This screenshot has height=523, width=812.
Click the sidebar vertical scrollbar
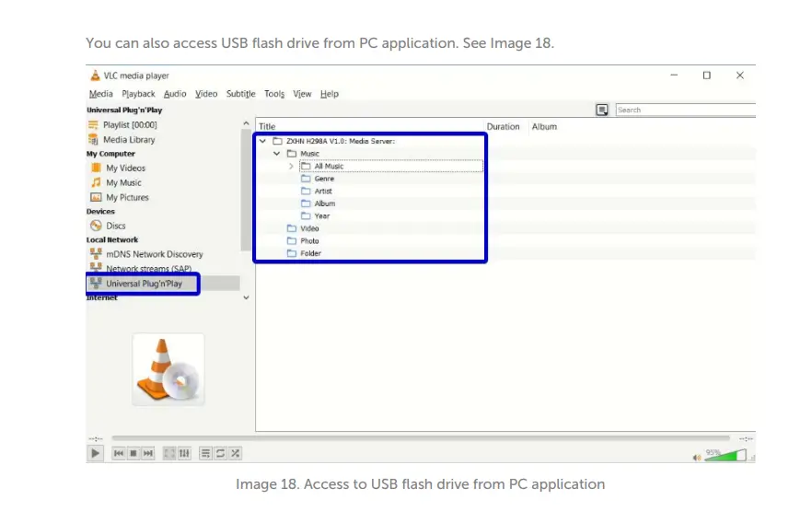246,190
